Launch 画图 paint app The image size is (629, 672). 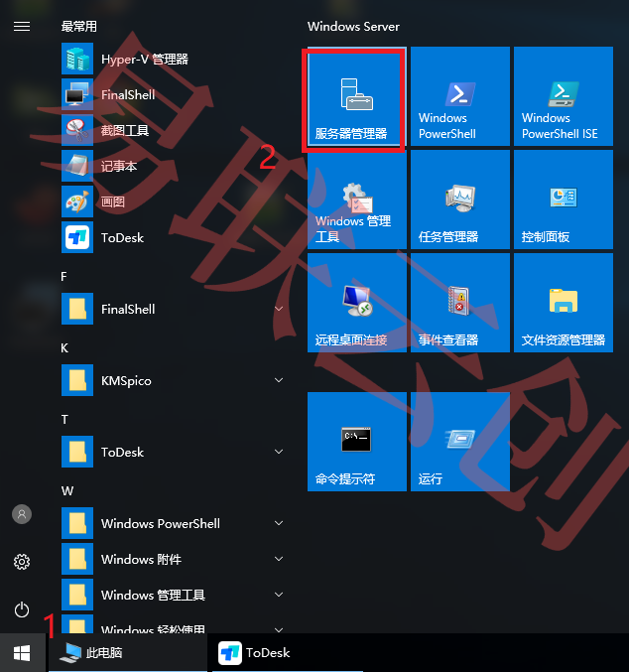[x=176, y=202]
